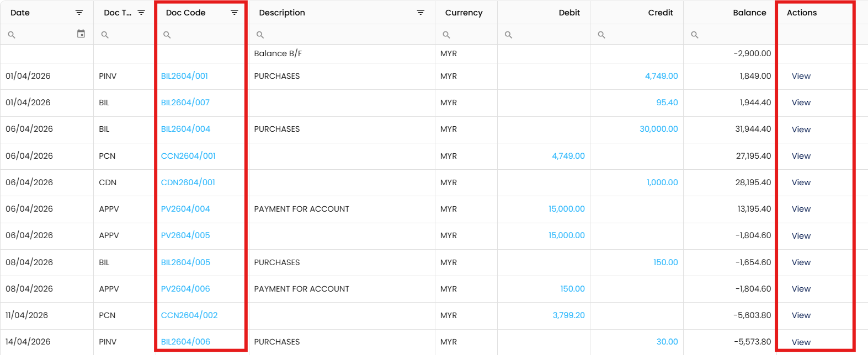Screen dimensions: 868x355
Task: Open filter menu for Date column
Action: coord(79,13)
